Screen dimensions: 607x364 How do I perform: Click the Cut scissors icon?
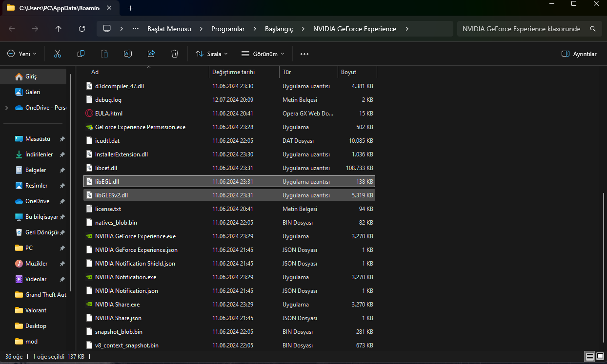[x=58, y=54]
